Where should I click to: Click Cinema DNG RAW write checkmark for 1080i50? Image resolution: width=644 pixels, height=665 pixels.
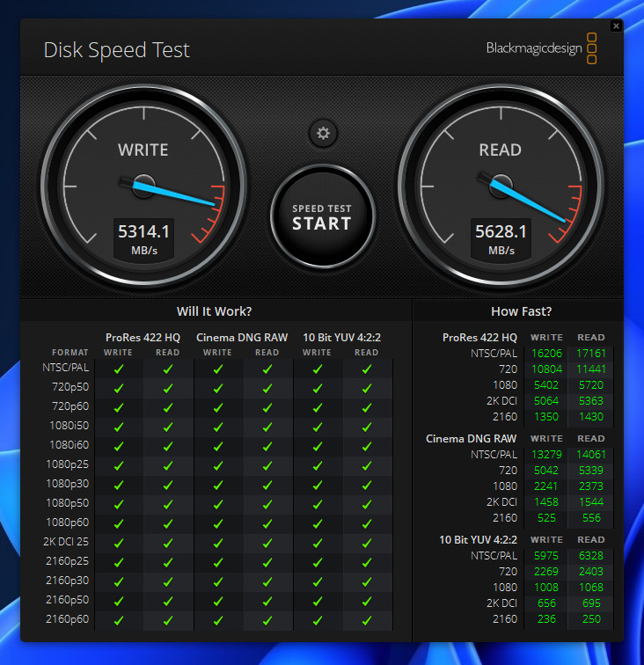[218, 427]
